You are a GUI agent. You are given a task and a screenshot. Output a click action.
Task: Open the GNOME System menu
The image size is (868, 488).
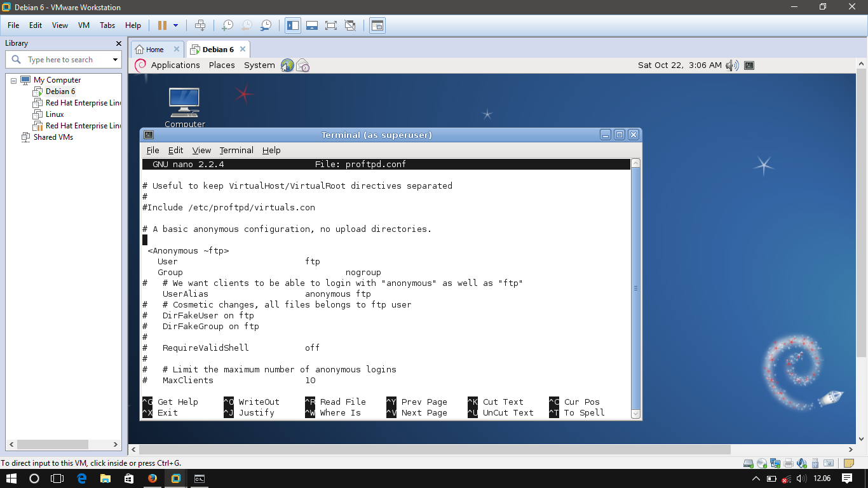[259, 65]
